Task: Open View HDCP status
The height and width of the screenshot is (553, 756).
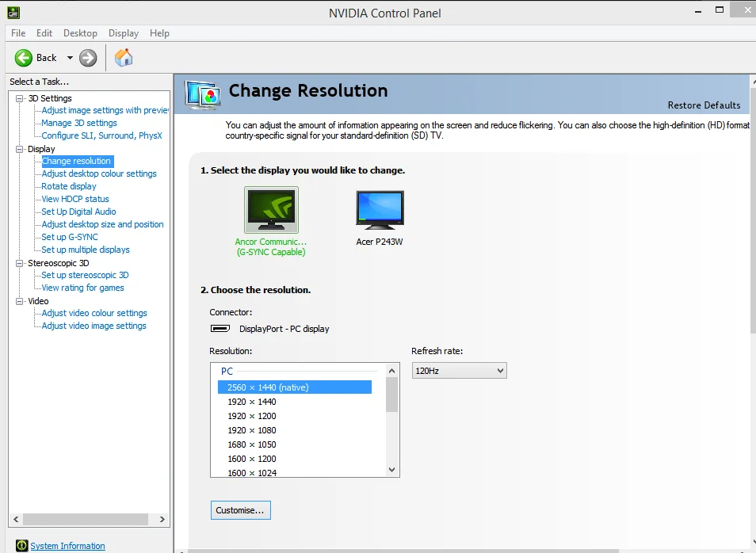Action: point(75,199)
